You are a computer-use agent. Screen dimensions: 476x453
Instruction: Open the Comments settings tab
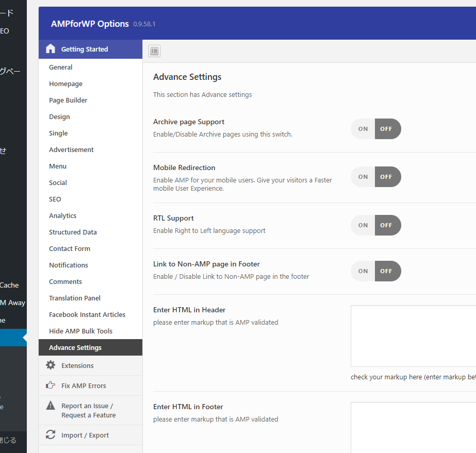90,281
